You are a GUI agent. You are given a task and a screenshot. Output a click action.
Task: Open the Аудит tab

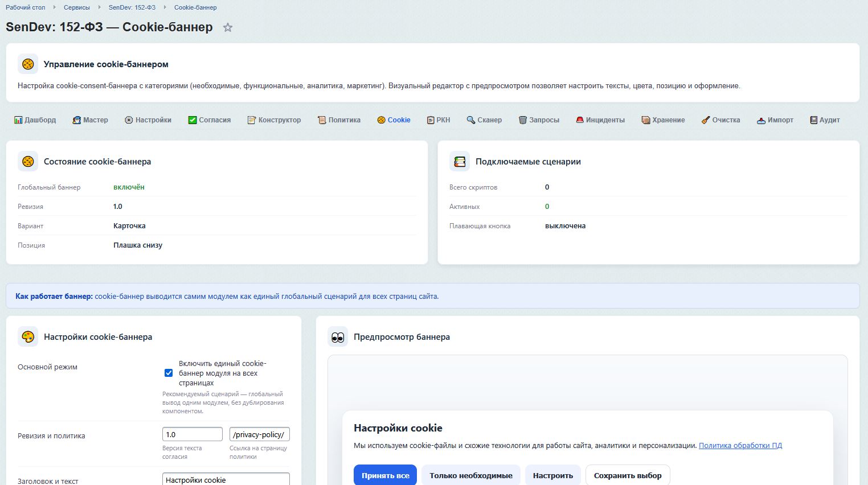point(825,120)
